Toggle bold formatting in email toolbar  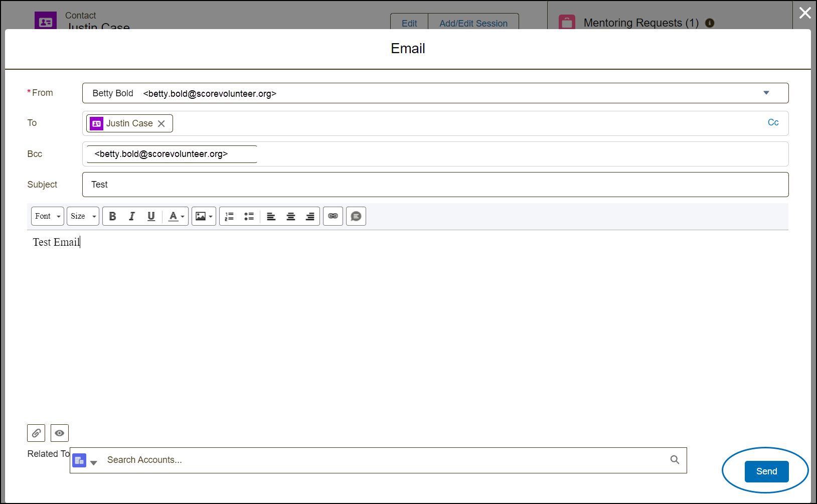coord(112,216)
